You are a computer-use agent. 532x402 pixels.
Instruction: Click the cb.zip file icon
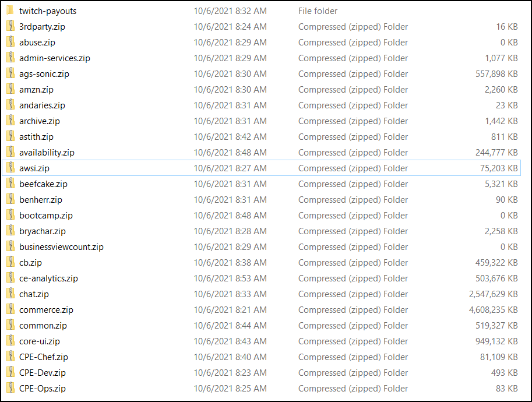pos(10,262)
